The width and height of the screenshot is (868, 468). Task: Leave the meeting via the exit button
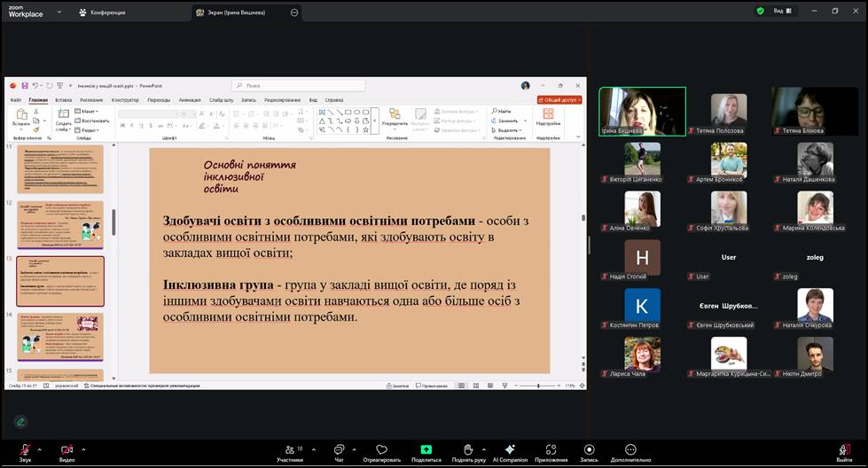coord(844,450)
